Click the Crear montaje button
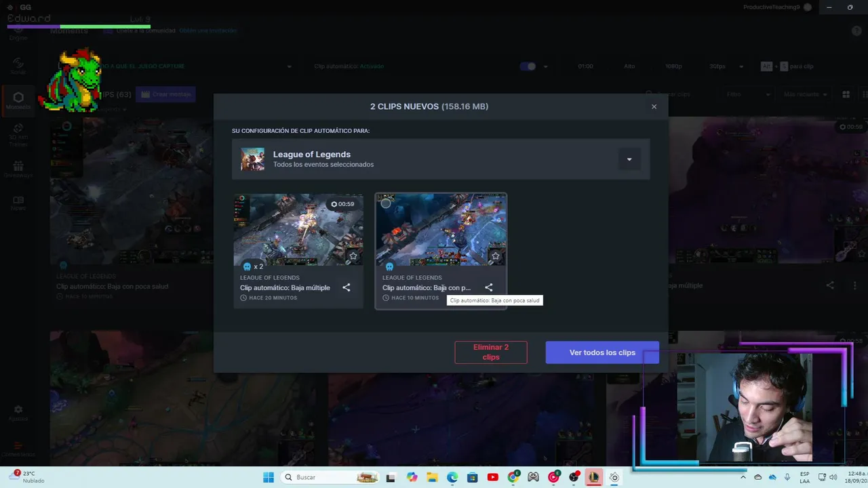Viewport: 868px width, 488px height. [x=166, y=94]
